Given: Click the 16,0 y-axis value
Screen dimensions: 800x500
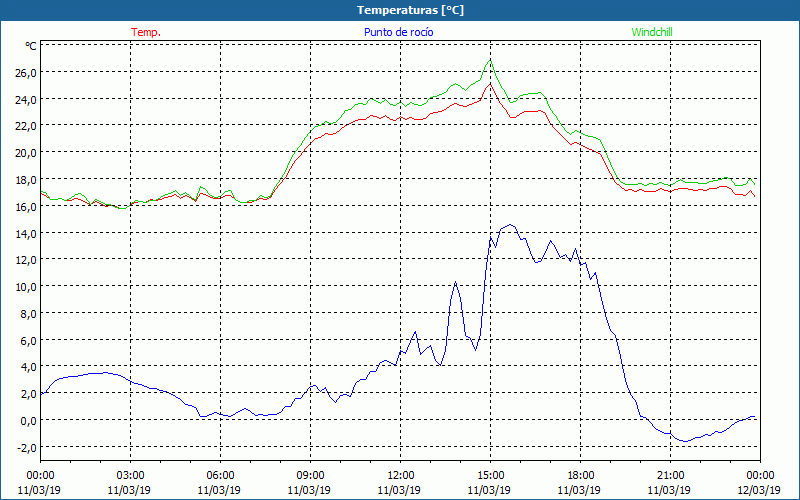Looking at the screenshot, I should (26, 207).
